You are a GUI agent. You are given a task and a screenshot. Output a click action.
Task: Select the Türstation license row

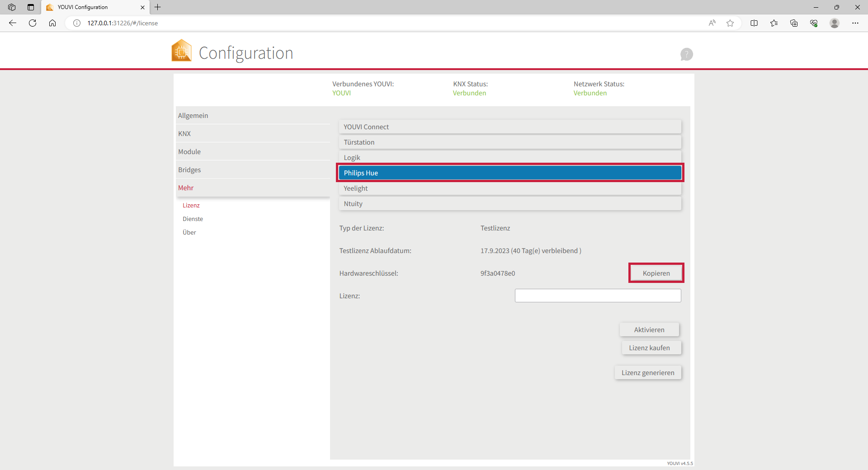pos(510,142)
